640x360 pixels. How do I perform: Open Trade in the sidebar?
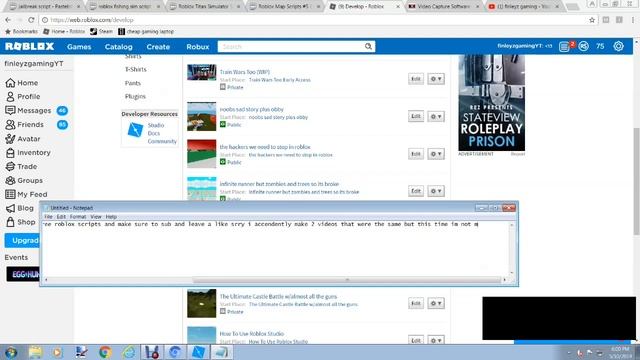tap(21, 167)
